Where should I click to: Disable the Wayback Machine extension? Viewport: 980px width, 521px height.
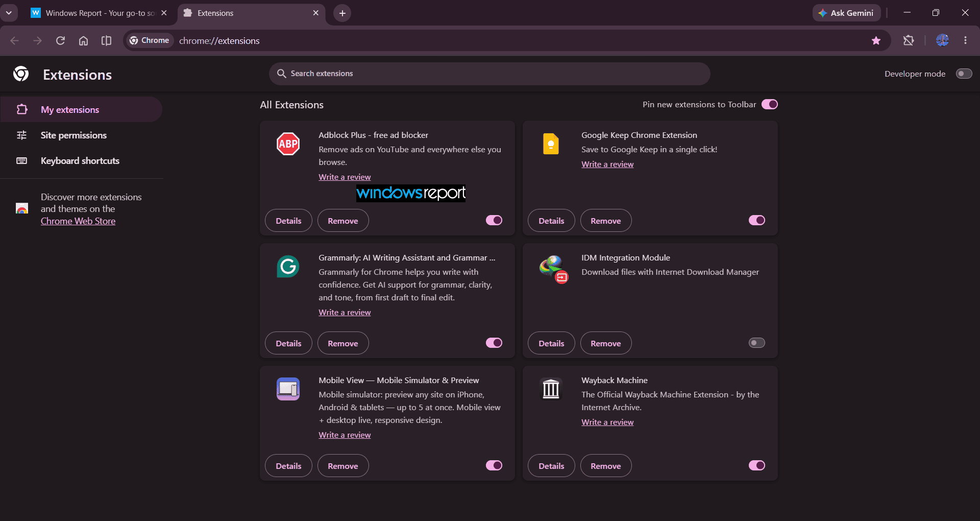pyautogui.click(x=757, y=465)
